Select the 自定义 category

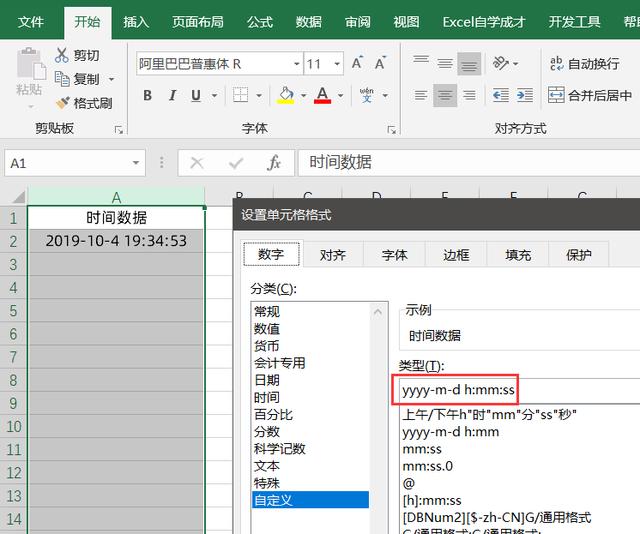(310, 500)
